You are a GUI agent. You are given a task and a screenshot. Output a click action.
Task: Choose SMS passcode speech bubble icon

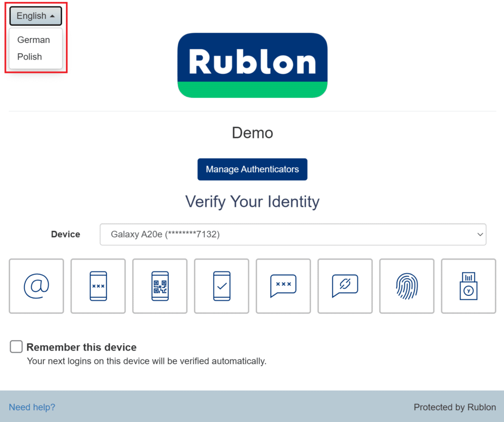click(283, 286)
